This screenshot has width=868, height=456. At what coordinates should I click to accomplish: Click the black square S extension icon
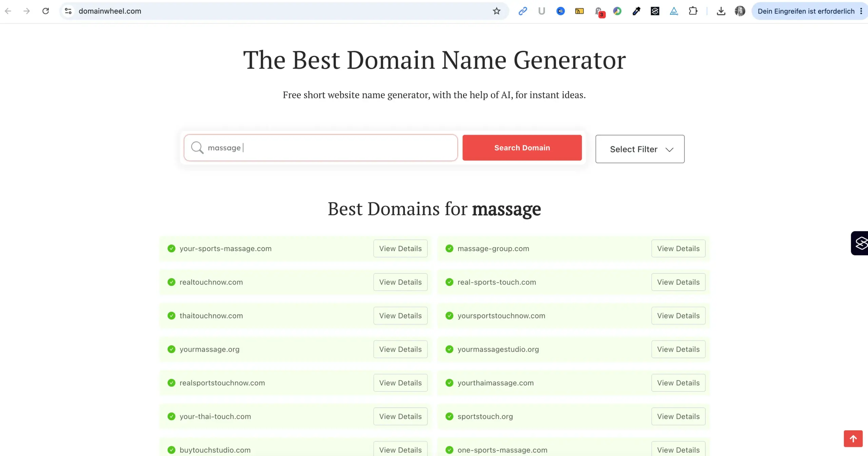click(x=655, y=11)
